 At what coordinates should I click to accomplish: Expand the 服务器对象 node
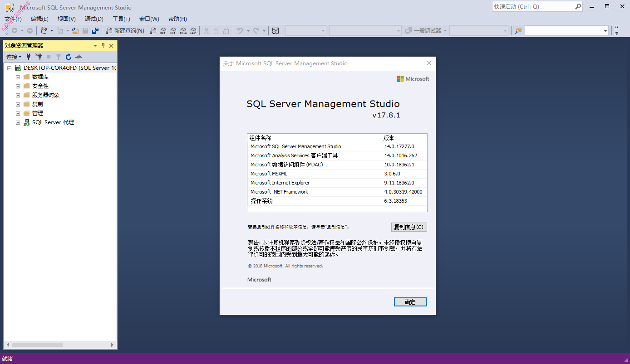(18, 95)
